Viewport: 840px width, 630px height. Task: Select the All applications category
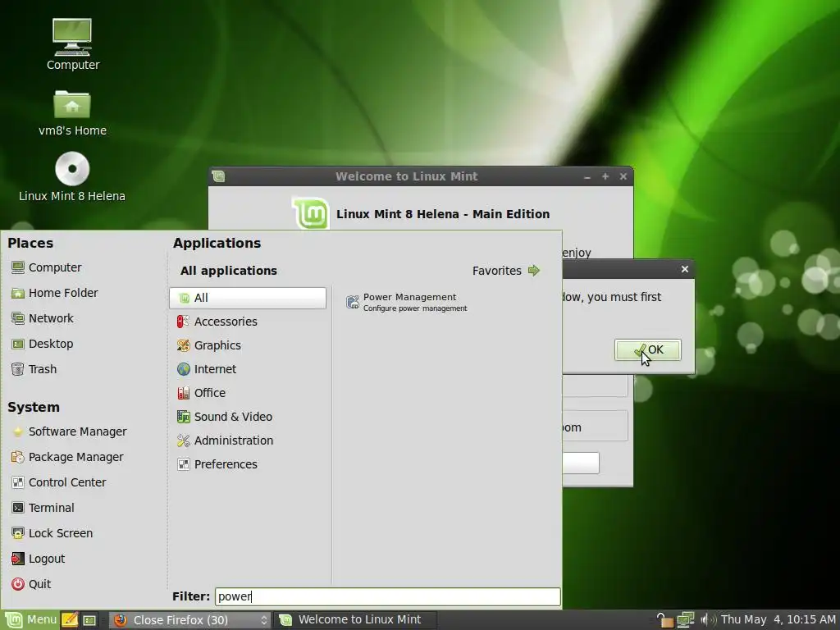(x=248, y=298)
